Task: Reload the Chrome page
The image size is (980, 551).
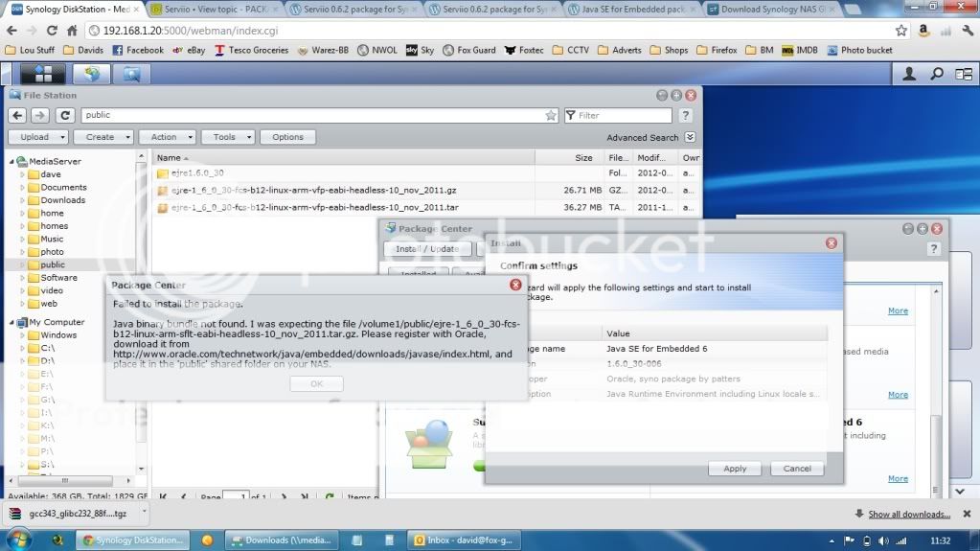Action: point(52,30)
